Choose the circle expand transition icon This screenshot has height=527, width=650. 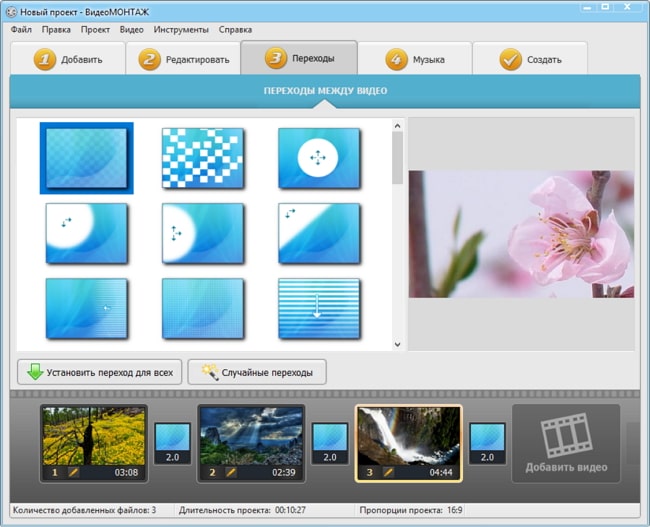coord(319,157)
